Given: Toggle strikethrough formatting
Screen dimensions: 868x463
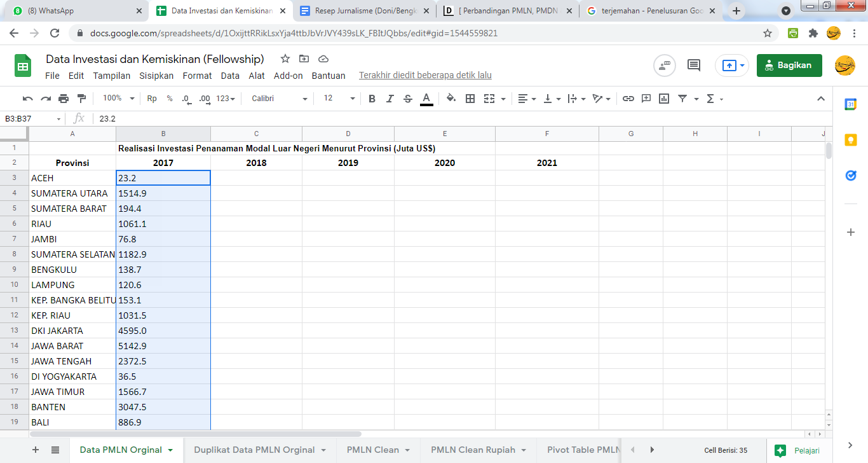Looking at the screenshot, I should (408, 99).
